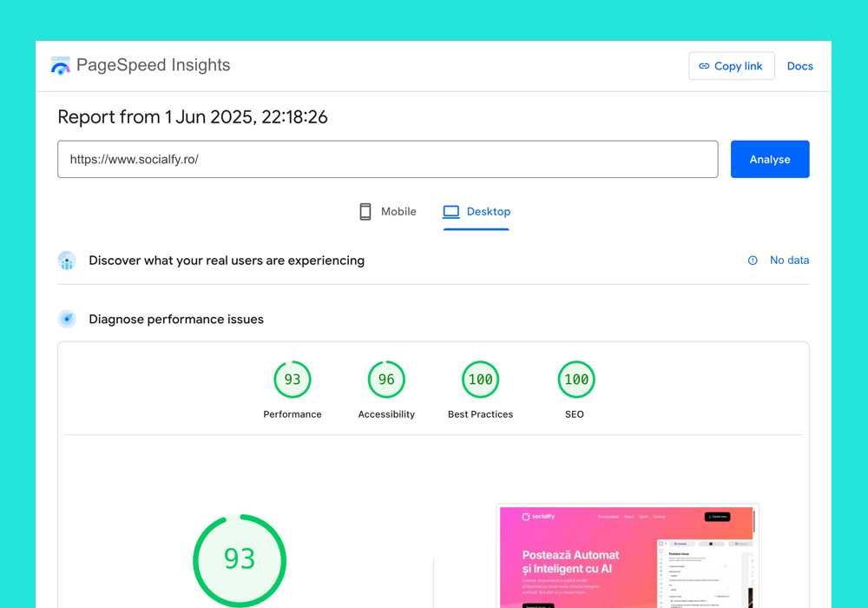Click the Accessibility label under gauge

(x=386, y=414)
